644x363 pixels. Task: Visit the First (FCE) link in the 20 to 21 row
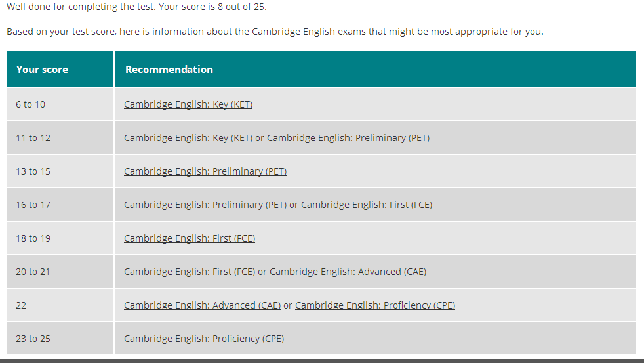pyautogui.click(x=190, y=272)
